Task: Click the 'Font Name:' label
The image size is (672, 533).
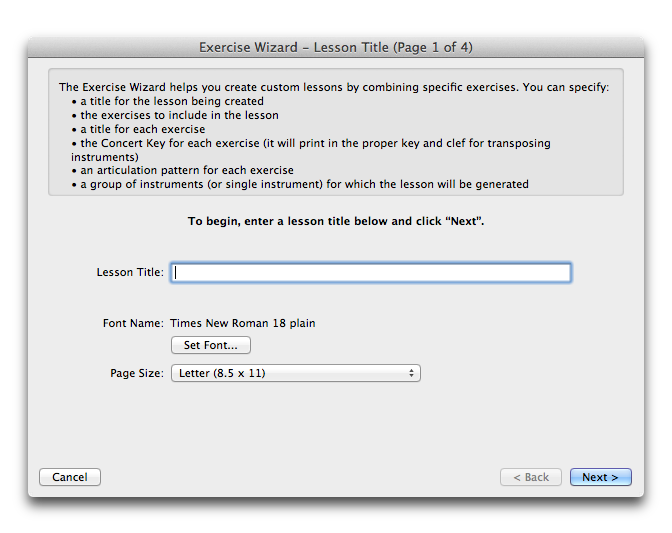Action: 133,323
